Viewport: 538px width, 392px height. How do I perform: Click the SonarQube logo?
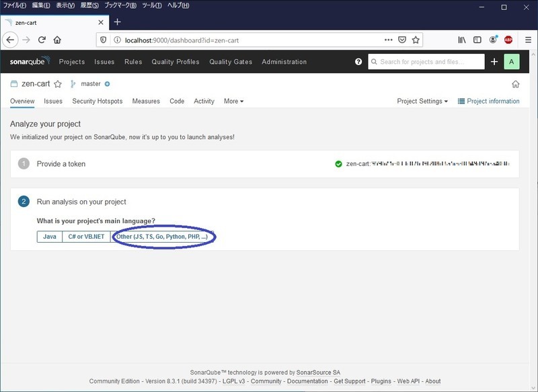(30, 61)
